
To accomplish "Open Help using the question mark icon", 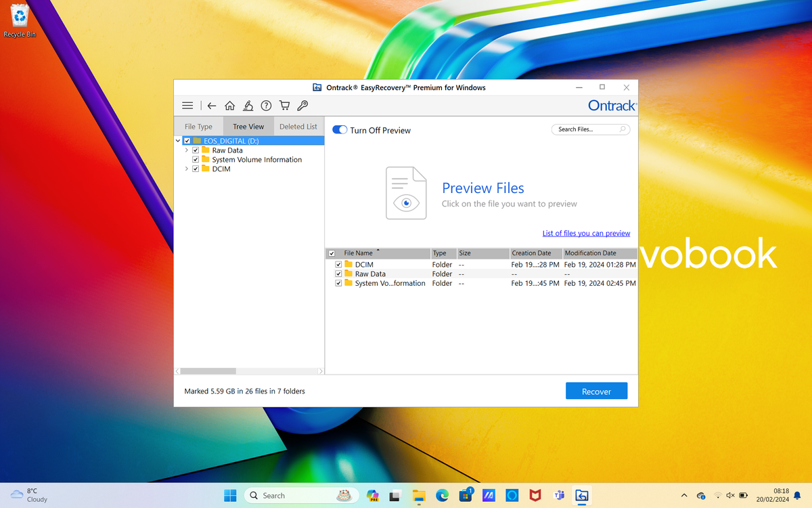I will pos(266,106).
